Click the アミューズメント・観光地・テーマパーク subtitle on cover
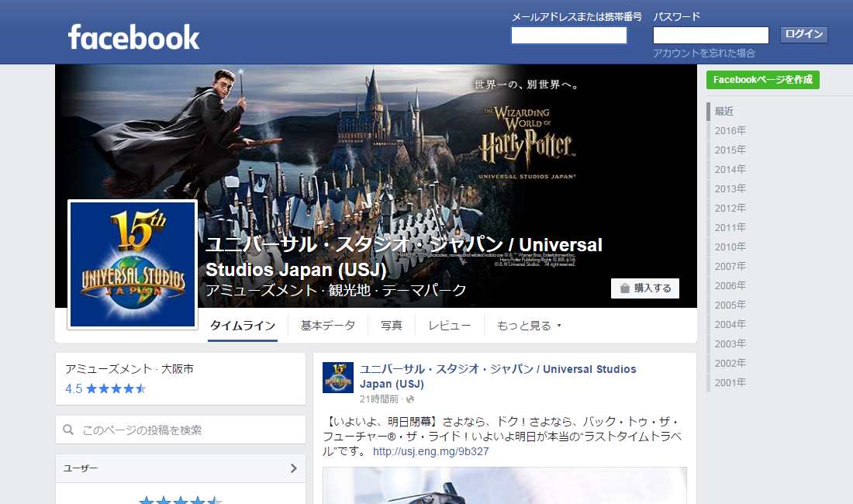Image resolution: width=853 pixels, height=504 pixels. [x=336, y=290]
